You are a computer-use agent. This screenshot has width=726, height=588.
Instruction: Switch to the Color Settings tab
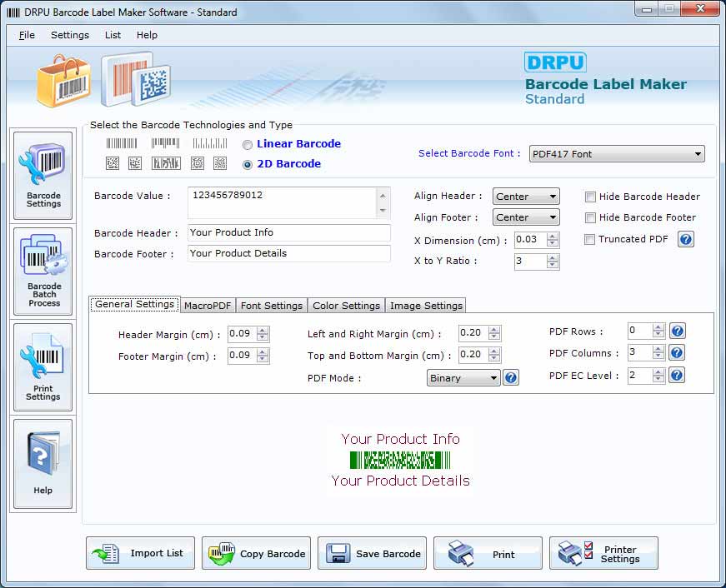[347, 306]
